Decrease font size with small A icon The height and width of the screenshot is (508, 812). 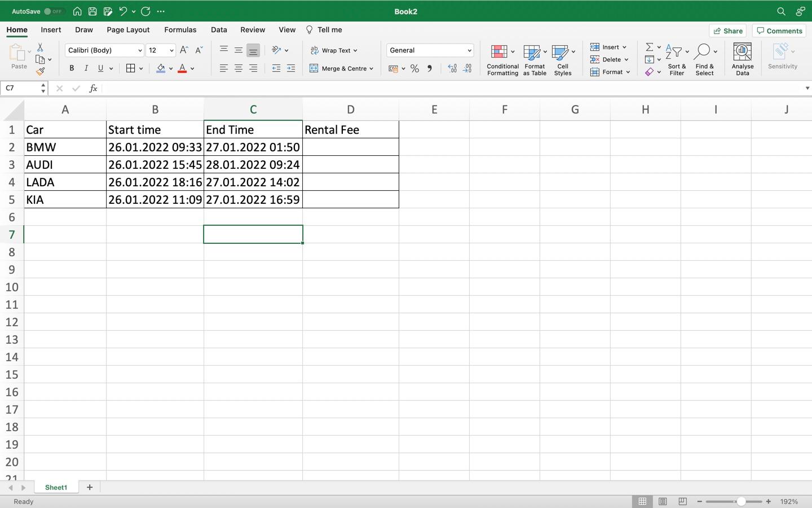pyautogui.click(x=198, y=50)
